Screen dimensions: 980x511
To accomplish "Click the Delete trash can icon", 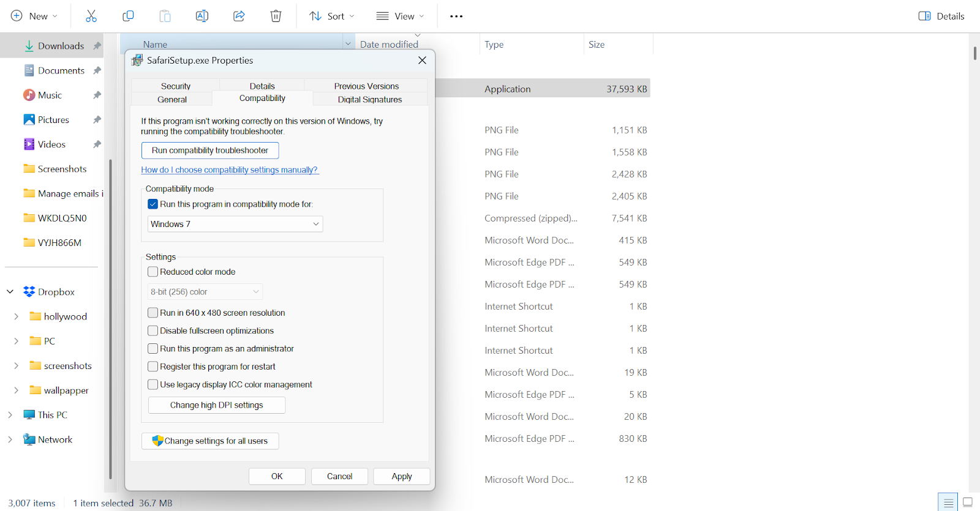I will pos(276,16).
